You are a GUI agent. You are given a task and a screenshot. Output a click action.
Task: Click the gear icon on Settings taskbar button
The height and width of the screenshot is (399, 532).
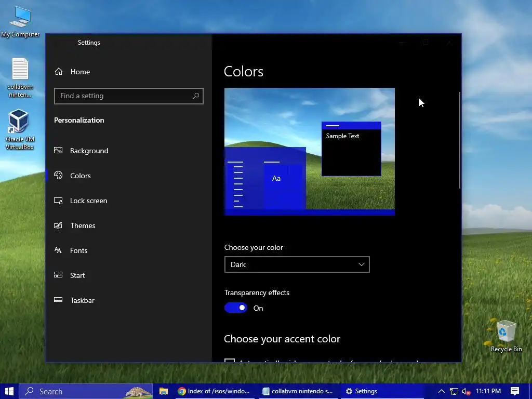click(349, 391)
